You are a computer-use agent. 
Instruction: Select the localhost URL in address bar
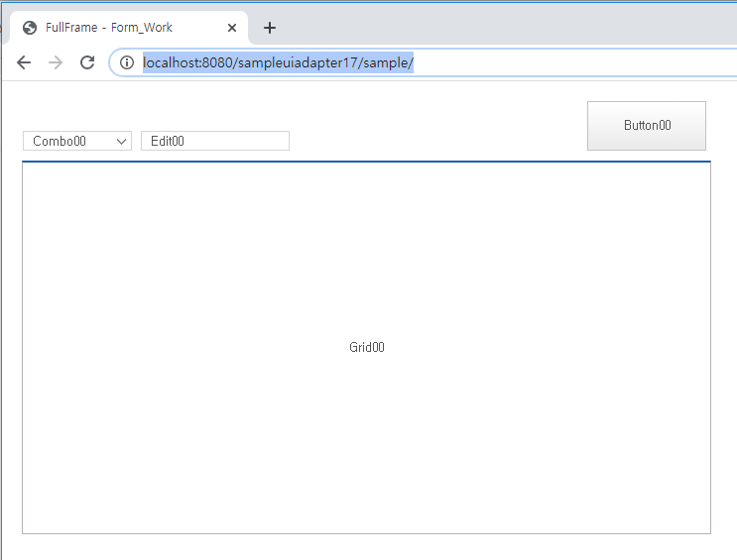(x=278, y=62)
